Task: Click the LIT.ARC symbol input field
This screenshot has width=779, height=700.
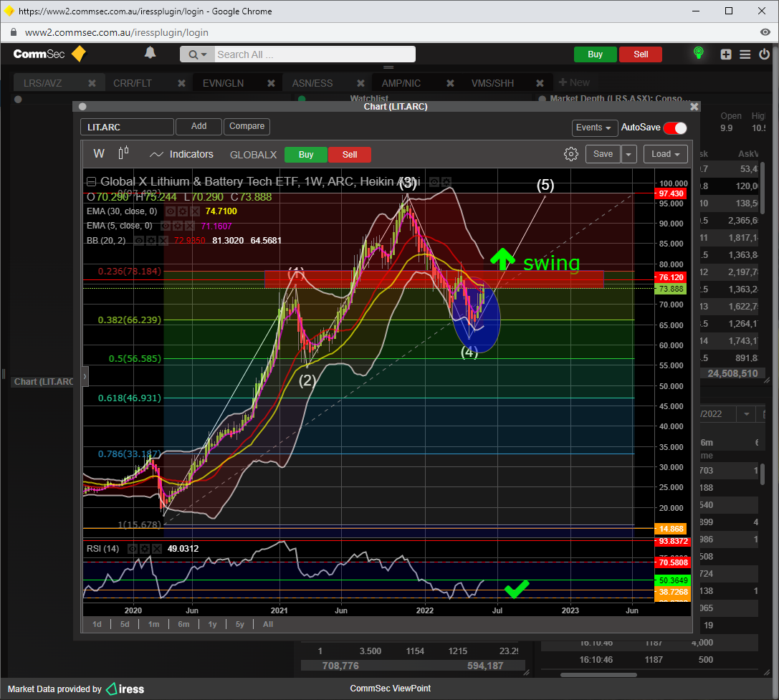Action: [127, 127]
